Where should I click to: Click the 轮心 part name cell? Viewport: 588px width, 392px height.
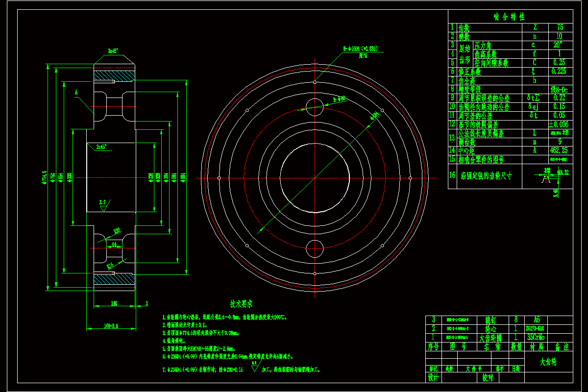tap(490, 329)
